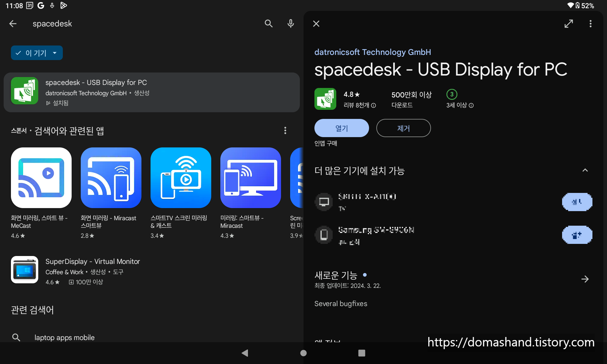The image size is (607, 364).
Task: Expand app details to full screen
Action: 568,24
